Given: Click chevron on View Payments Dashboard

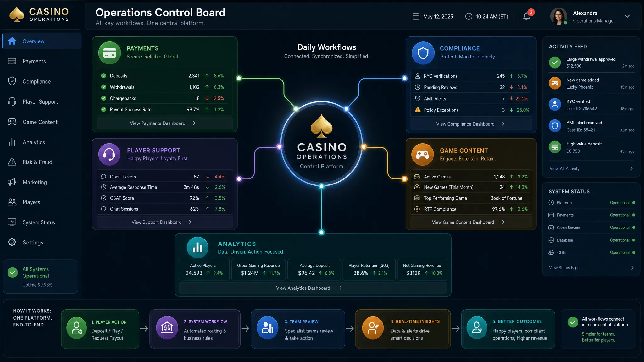Looking at the screenshot, I should pos(194,123).
